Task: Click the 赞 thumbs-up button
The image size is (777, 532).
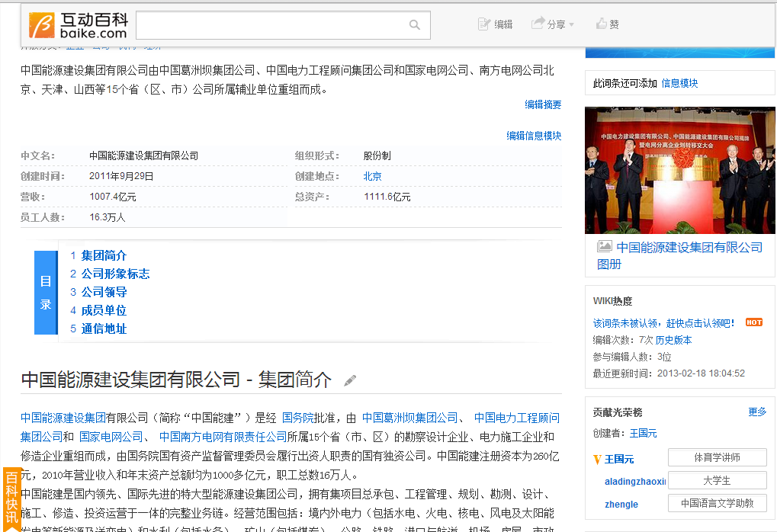Action: click(x=607, y=24)
